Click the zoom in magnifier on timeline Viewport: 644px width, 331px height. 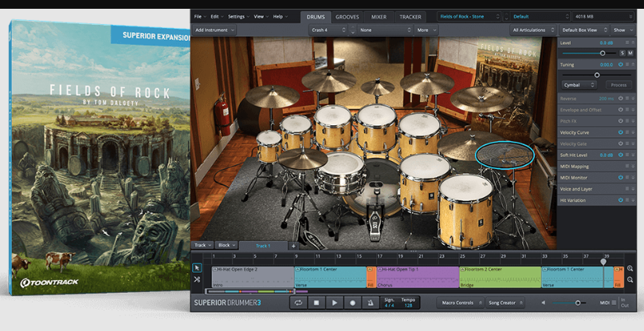point(630,269)
